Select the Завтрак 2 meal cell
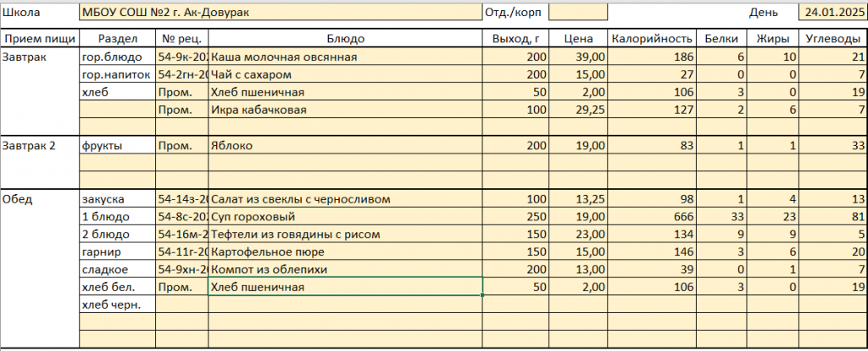 [39, 146]
